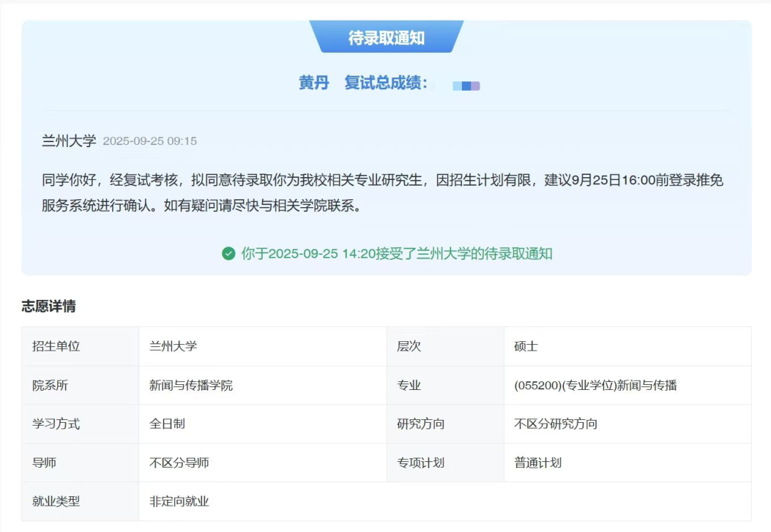Image resolution: width=771 pixels, height=532 pixels.
Task: Click the 普通计划 special plan value
Action: pyautogui.click(x=538, y=463)
